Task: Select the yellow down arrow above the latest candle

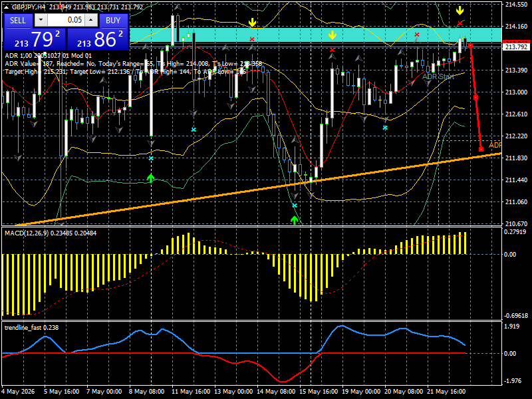Action: point(460,11)
